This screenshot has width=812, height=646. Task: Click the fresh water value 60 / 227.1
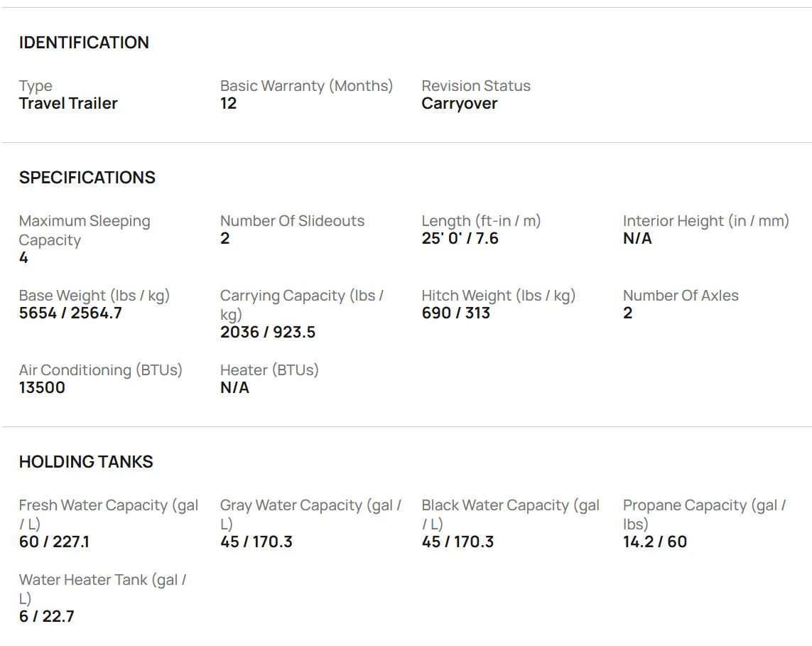click(54, 542)
